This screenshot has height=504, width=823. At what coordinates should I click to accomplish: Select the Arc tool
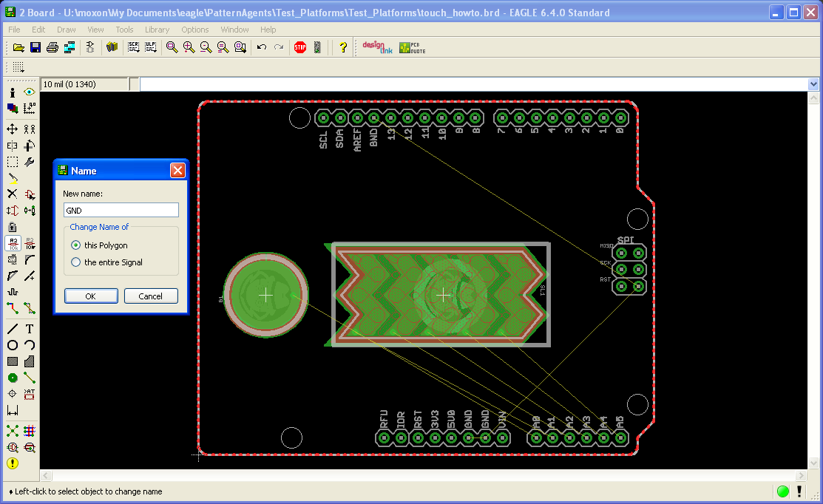coord(30,346)
